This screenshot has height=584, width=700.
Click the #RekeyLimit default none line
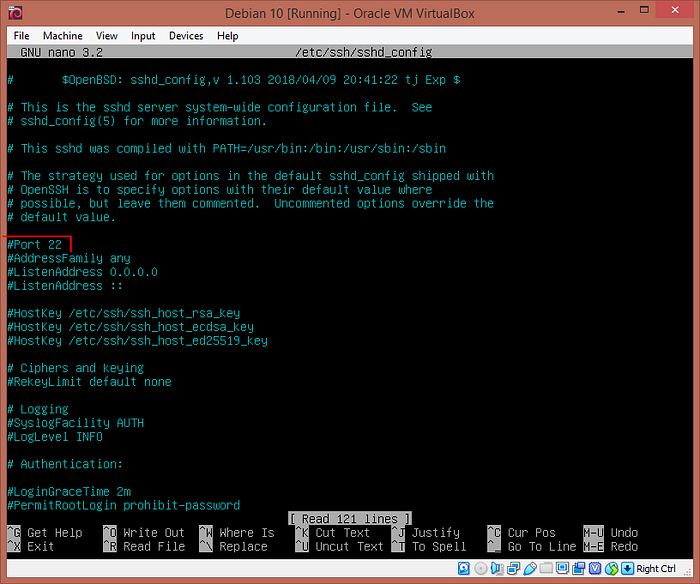89,382
